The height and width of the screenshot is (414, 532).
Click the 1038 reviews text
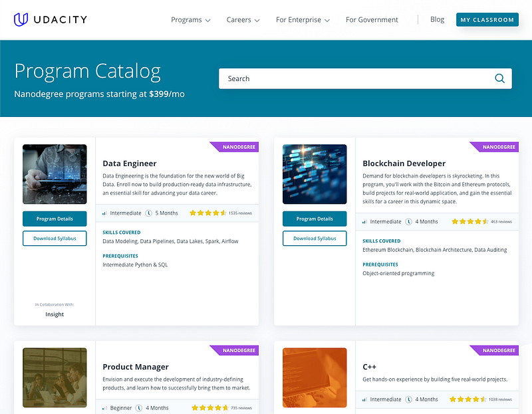pyautogui.click(x=500, y=399)
